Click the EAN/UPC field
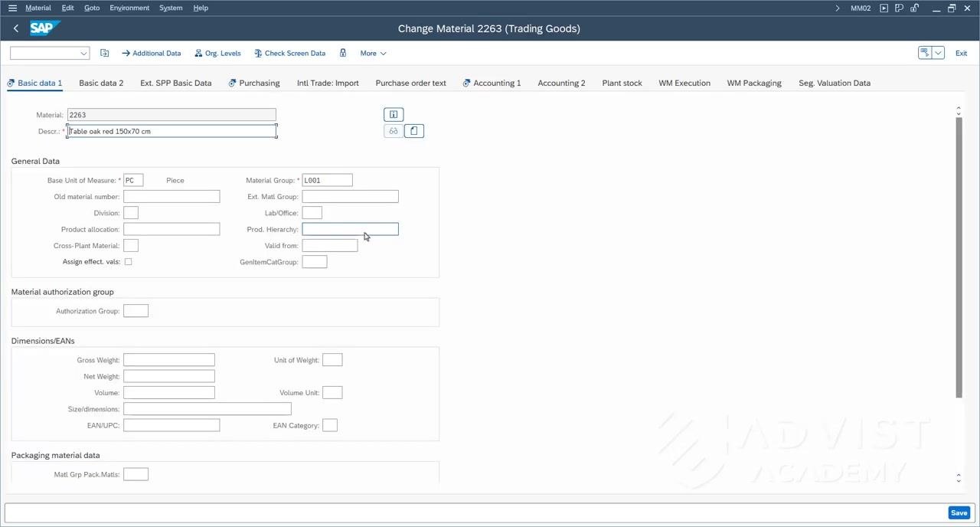The image size is (980, 527). (171, 425)
